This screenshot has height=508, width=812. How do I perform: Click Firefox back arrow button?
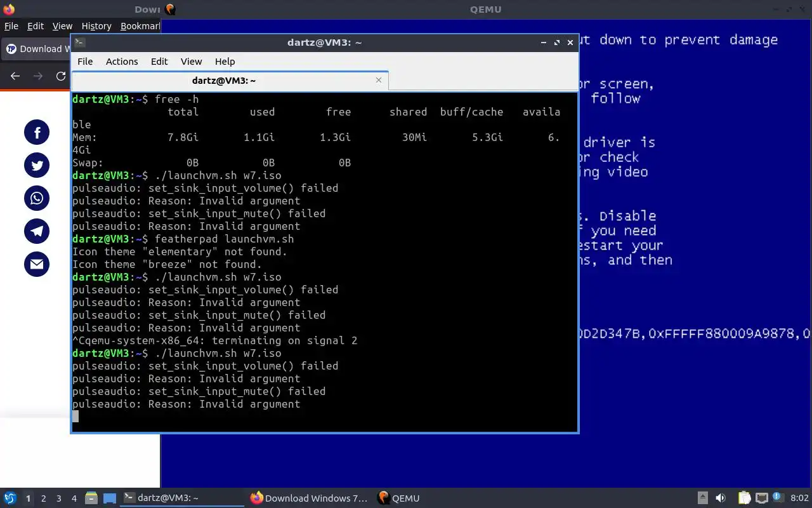click(15, 76)
